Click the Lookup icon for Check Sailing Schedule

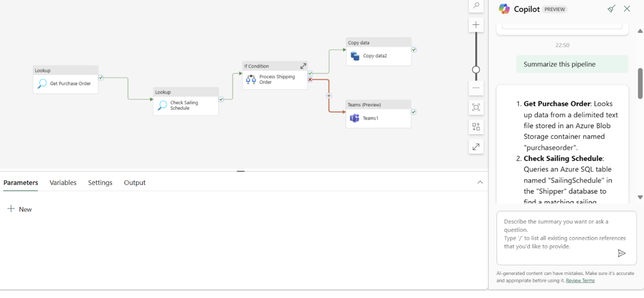(162, 105)
